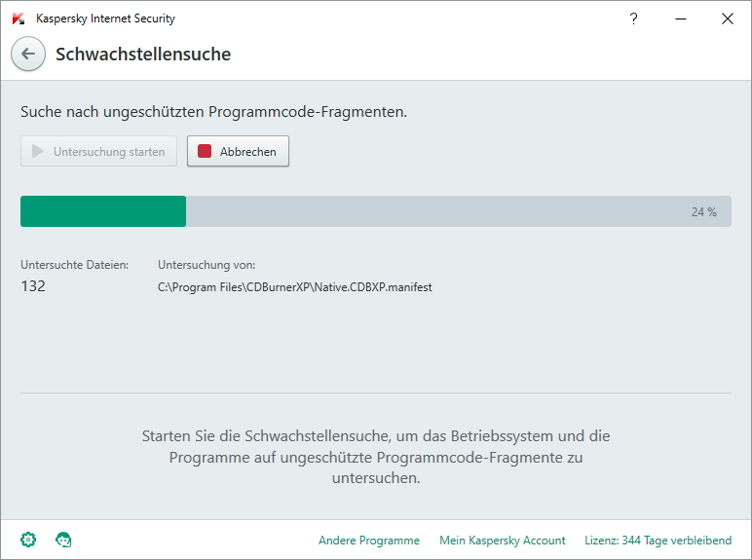View license info via Lizenz link
Screen dimensions: 752x560
click(658, 541)
